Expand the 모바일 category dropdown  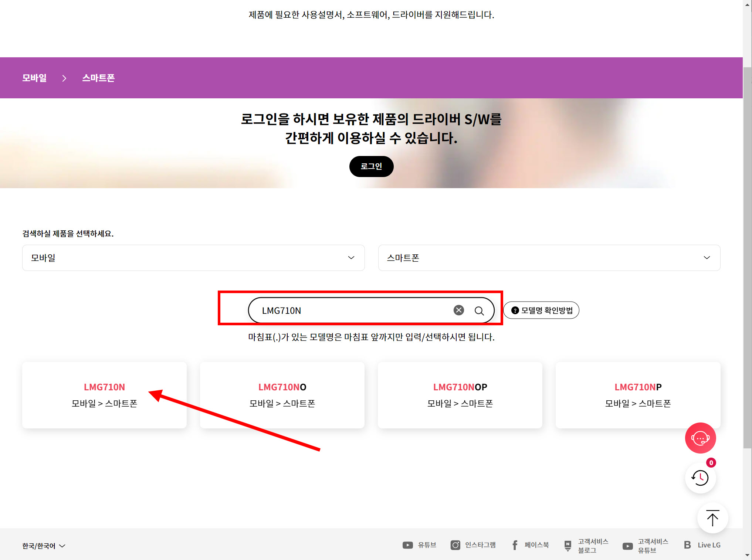193,258
